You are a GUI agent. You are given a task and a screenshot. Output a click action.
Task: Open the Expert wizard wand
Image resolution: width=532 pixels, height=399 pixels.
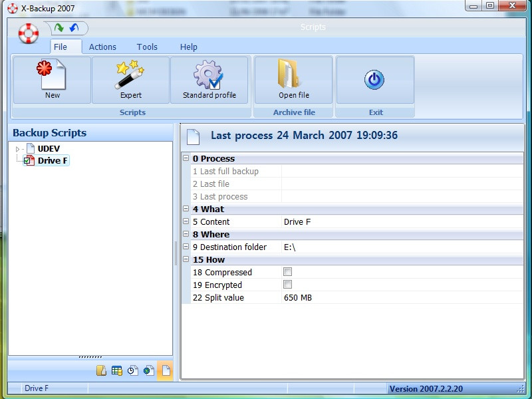coord(130,80)
